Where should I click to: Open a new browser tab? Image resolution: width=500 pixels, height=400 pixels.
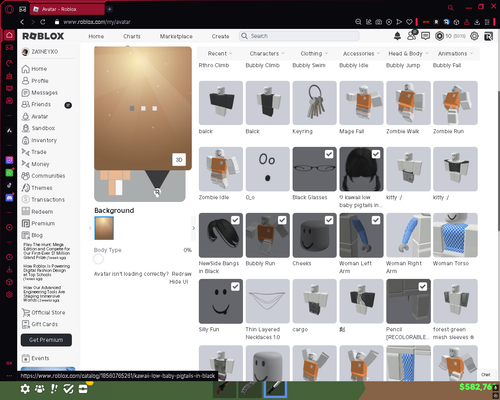click(x=109, y=9)
